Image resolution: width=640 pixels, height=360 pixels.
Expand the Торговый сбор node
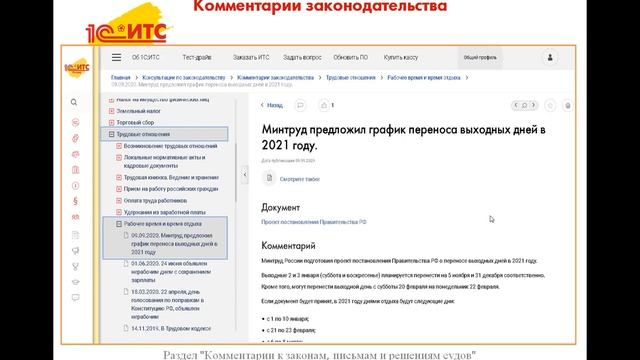pos(111,122)
